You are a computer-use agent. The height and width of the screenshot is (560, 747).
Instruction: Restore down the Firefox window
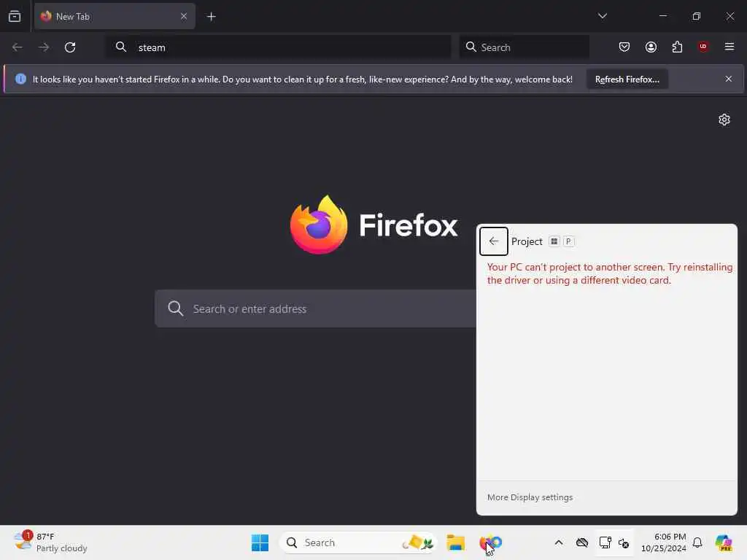coord(696,16)
